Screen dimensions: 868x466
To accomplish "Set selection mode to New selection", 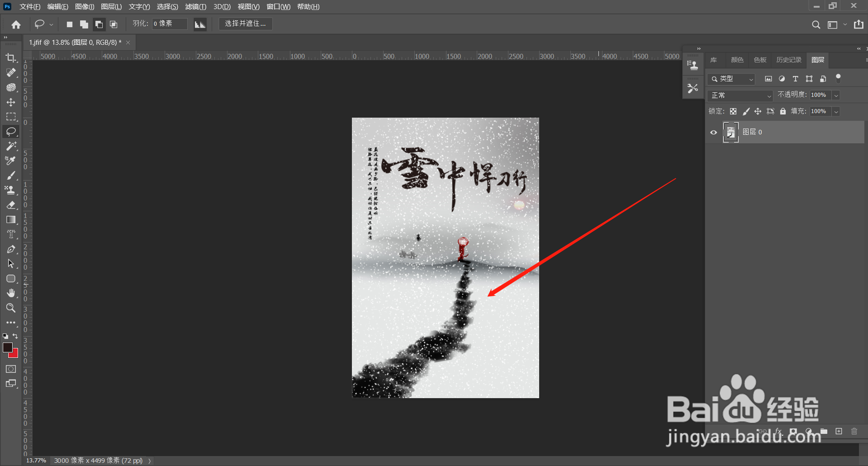I will [x=69, y=24].
